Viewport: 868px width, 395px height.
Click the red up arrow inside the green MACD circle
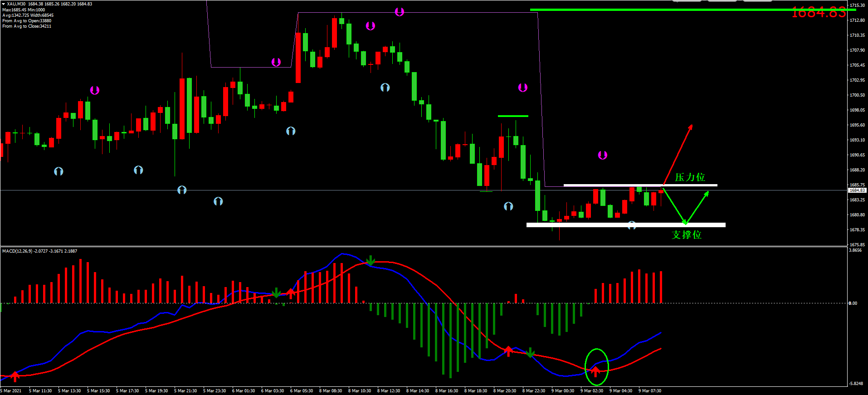pyautogui.click(x=595, y=372)
